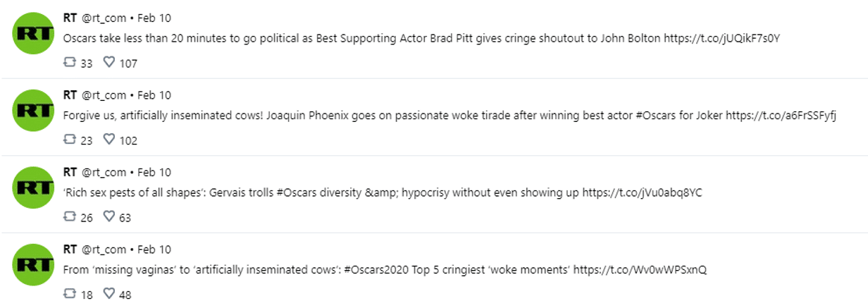This screenshot has width=868, height=306.
Task: Like the Top 5 cringiest moments tweet
Action: point(109,294)
